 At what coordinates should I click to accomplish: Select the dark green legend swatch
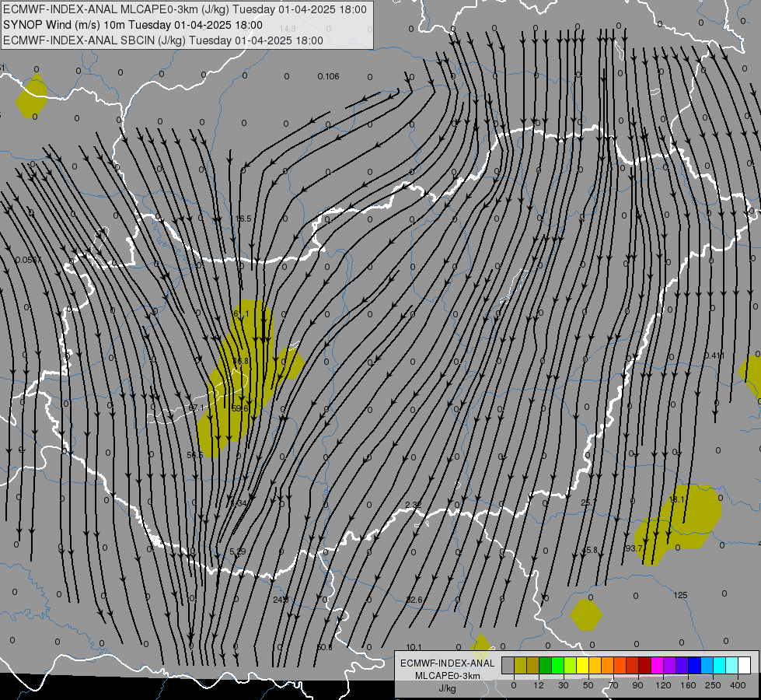[x=545, y=665]
